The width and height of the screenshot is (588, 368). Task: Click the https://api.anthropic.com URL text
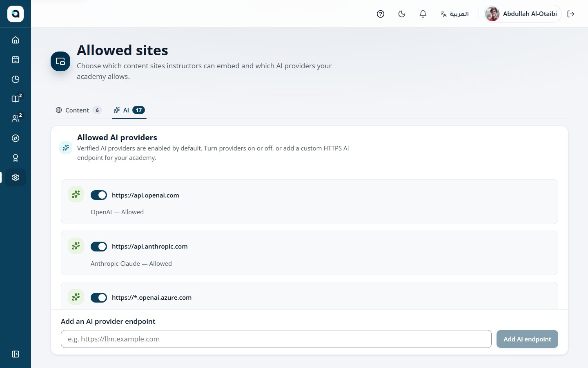150,246
